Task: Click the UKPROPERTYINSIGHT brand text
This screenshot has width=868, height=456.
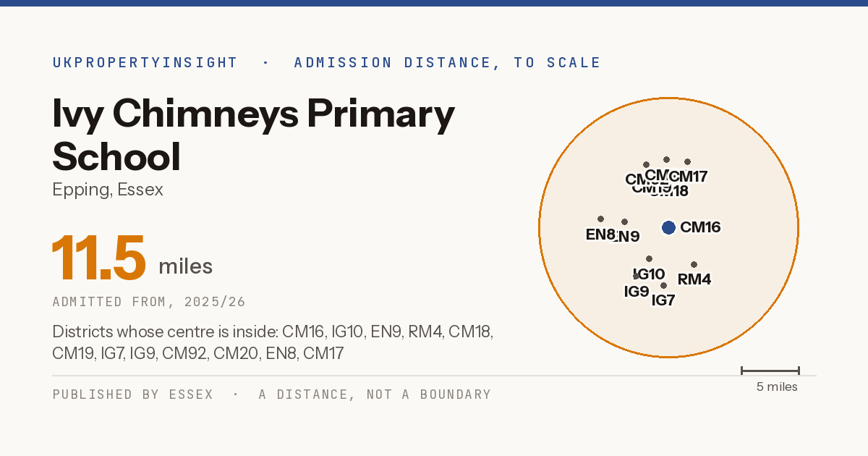Action: (x=145, y=62)
